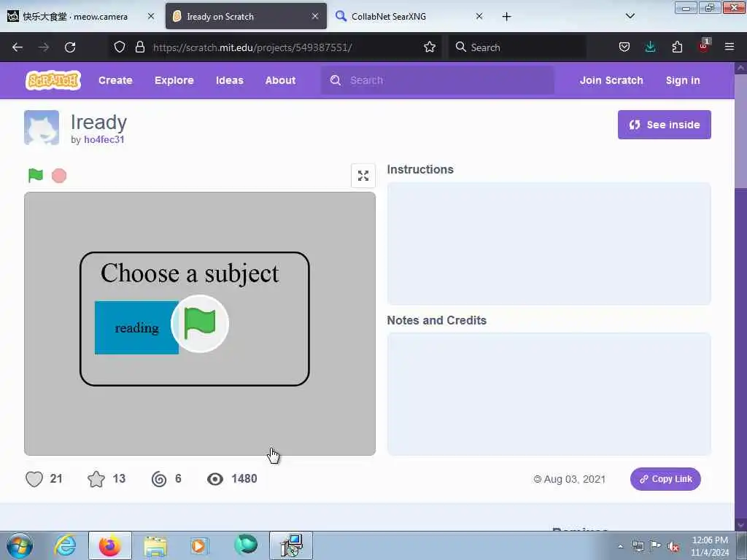The width and height of the screenshot is (747, 560).
Task: Click the Scratch logo
Action: [53, 80]
